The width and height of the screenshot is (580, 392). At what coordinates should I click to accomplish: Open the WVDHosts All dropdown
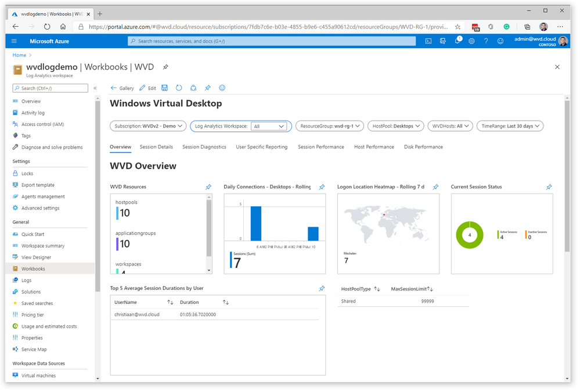pos(450,126)
